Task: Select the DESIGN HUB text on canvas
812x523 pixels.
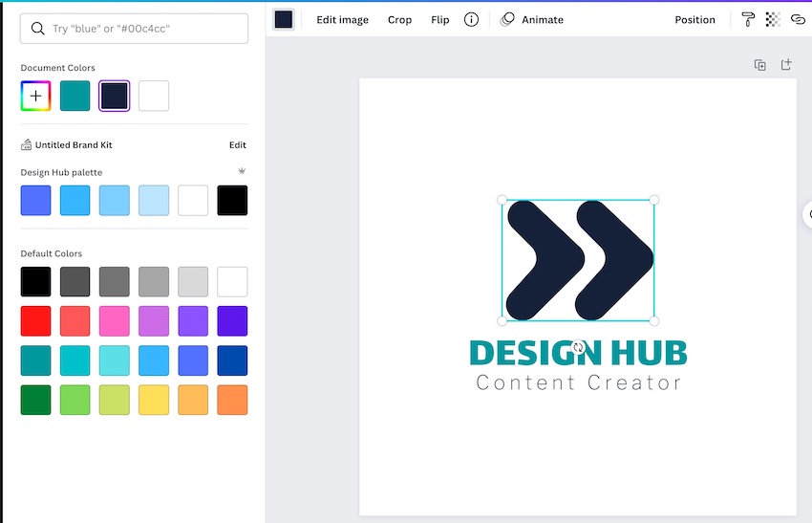Action: 578,353
